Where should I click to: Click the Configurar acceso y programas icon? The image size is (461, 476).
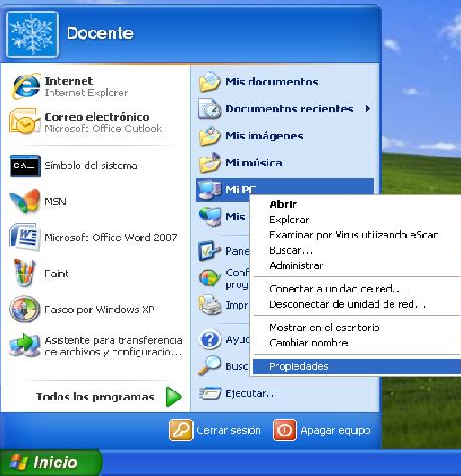coord(210,278)
